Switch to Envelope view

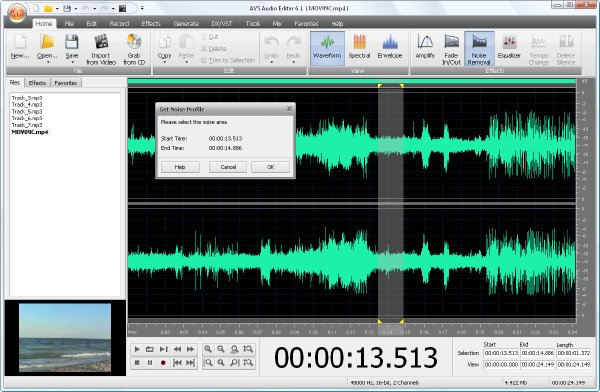pyautogui.click(x=390, y=48)
